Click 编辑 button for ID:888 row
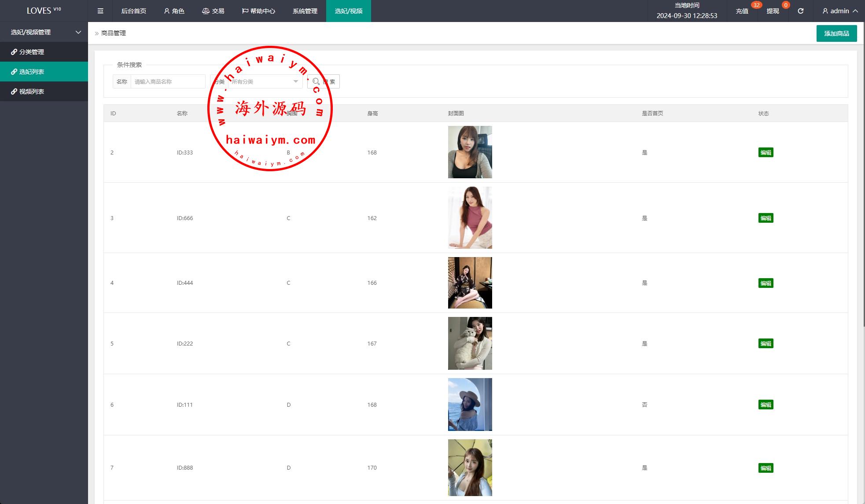865x504 pixels. [766, 468]
